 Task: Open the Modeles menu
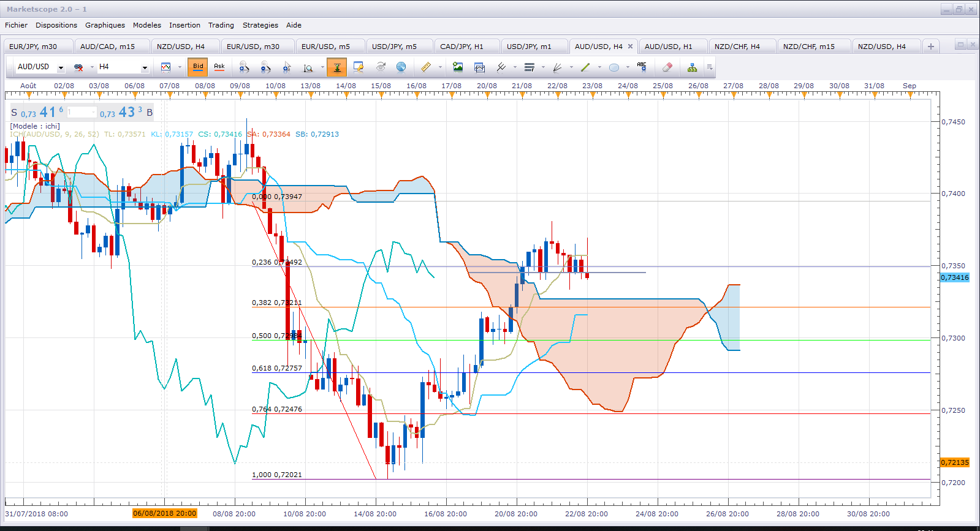tap(147, 25)
